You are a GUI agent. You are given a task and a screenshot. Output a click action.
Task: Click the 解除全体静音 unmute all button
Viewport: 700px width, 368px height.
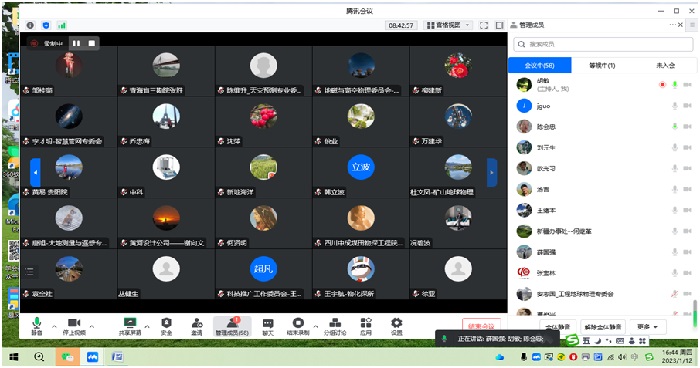click(x=603, y=327)
